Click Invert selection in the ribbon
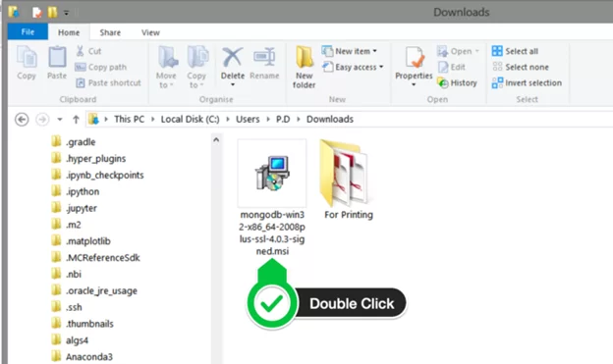The image size is (613, 364). [x=527, y=82]
